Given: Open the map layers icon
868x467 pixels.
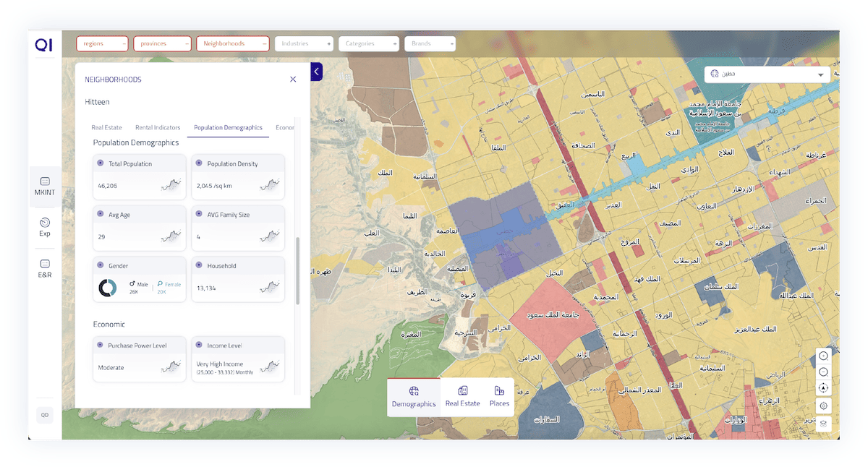Looking at the screenshot, I should pos(824,423).
